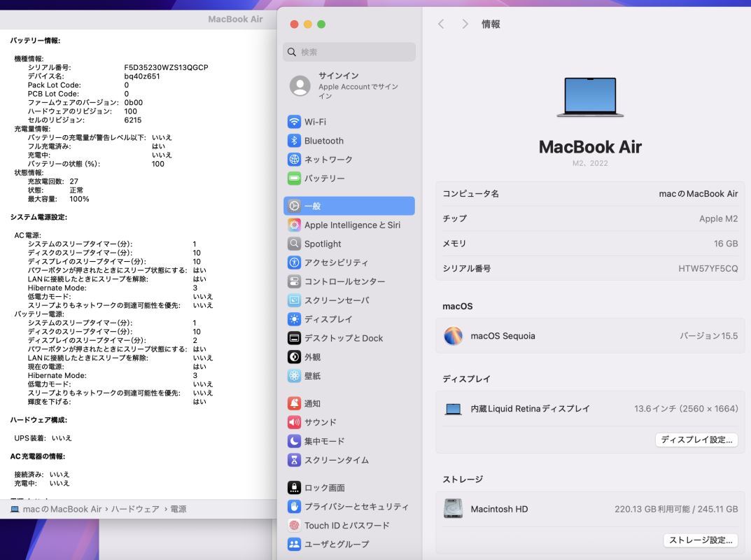This screenshot has height=560, width=751.
Task: Click AC充電器の情報 heading
Action: pyautogui.click(x=38, y=456)
